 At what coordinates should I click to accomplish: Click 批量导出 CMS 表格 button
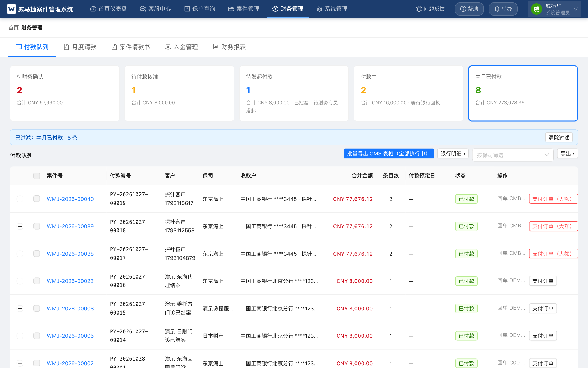389,153
